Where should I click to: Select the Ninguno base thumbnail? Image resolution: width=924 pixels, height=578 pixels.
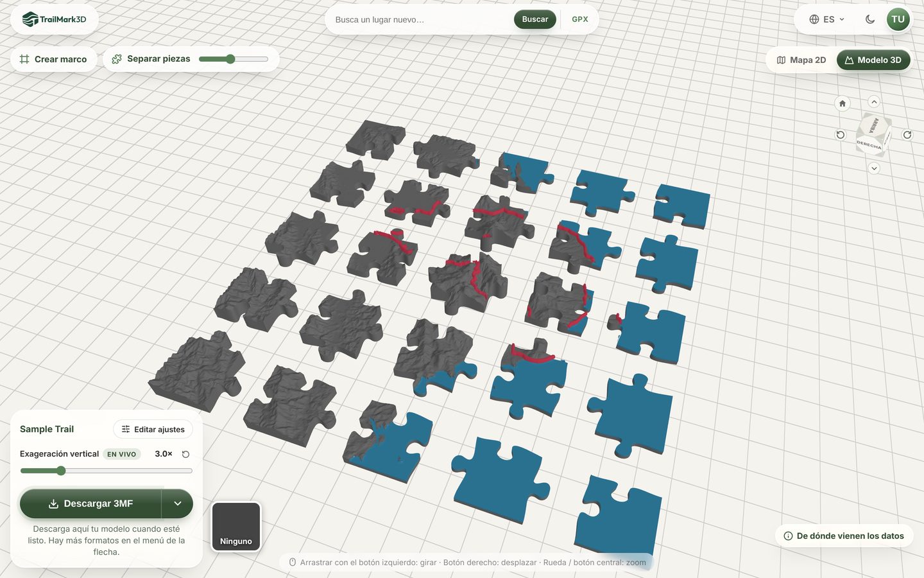coord(236,527)
